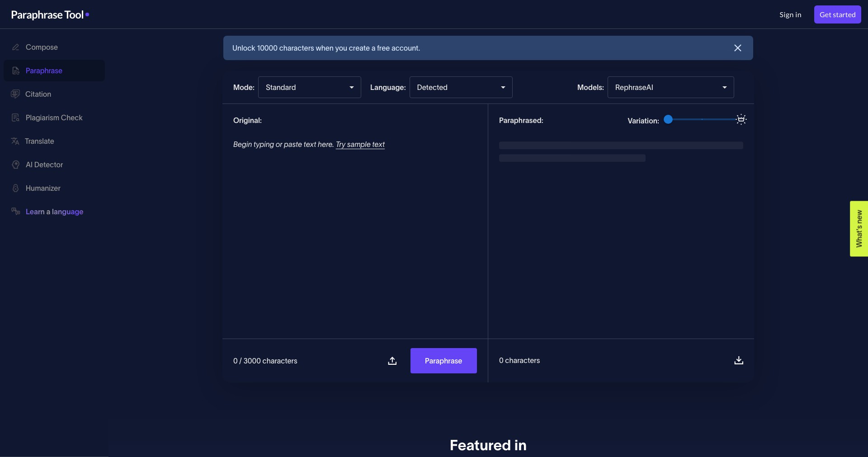868x457 pixels.
Task: Click the 0 / 3000 characters counter
Action: [x=265, y=361]
